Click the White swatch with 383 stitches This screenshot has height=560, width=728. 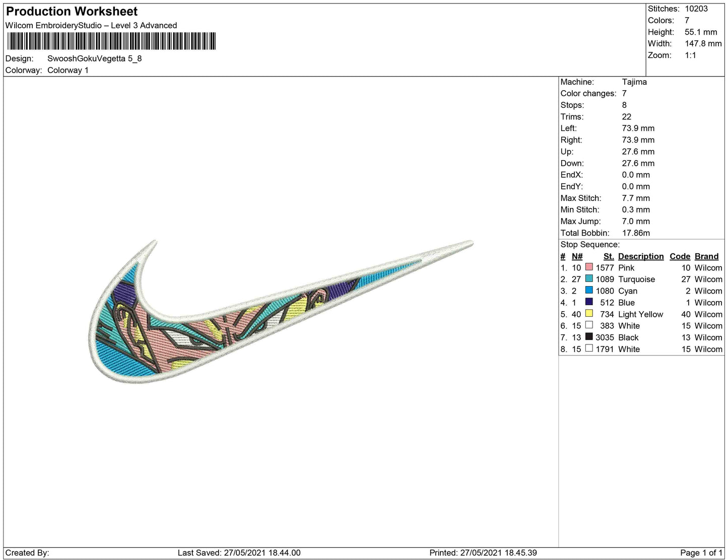[x=589, y=325]
